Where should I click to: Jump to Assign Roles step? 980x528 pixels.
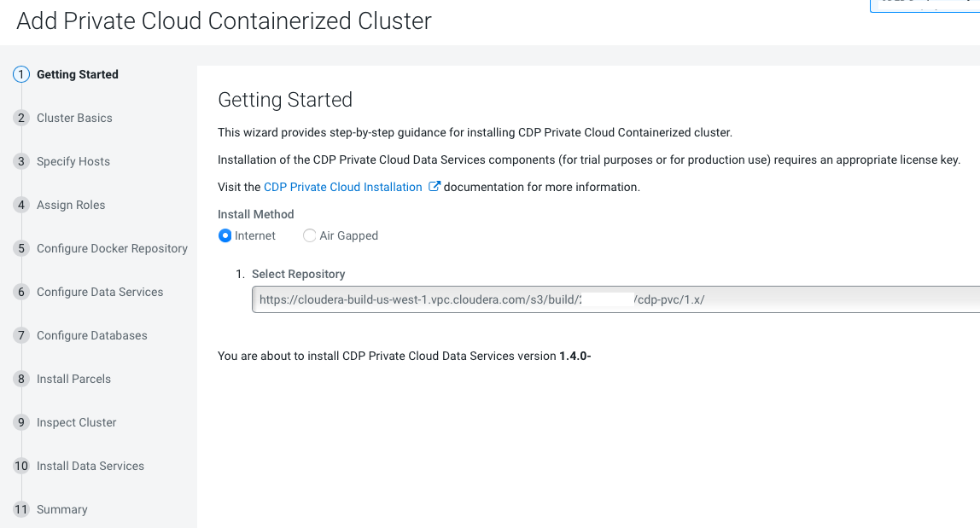(71, 205)
